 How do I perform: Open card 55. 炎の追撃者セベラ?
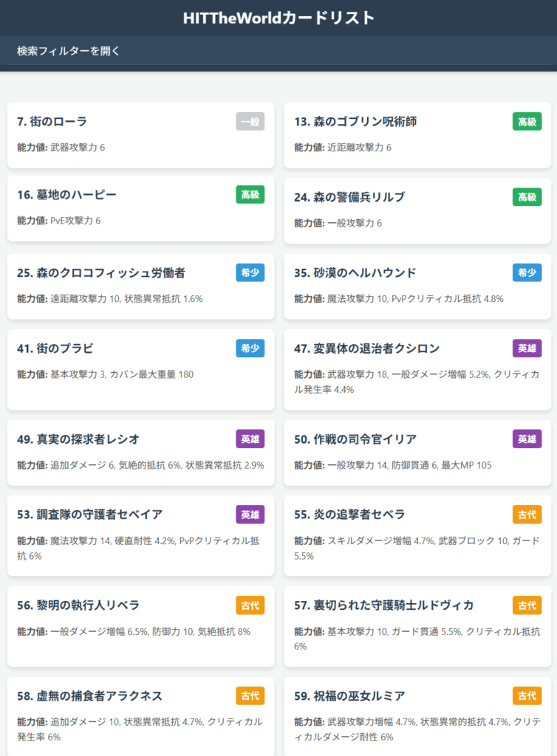[x=349, y=515]
